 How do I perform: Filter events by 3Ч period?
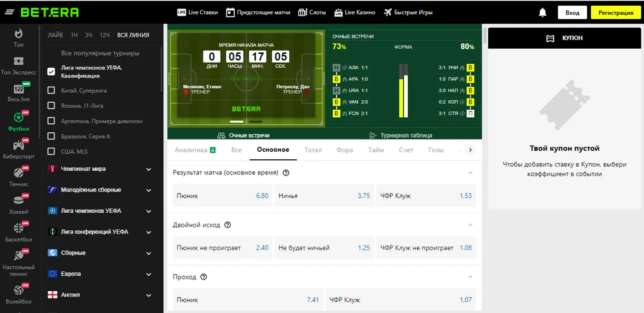point(89,35)
